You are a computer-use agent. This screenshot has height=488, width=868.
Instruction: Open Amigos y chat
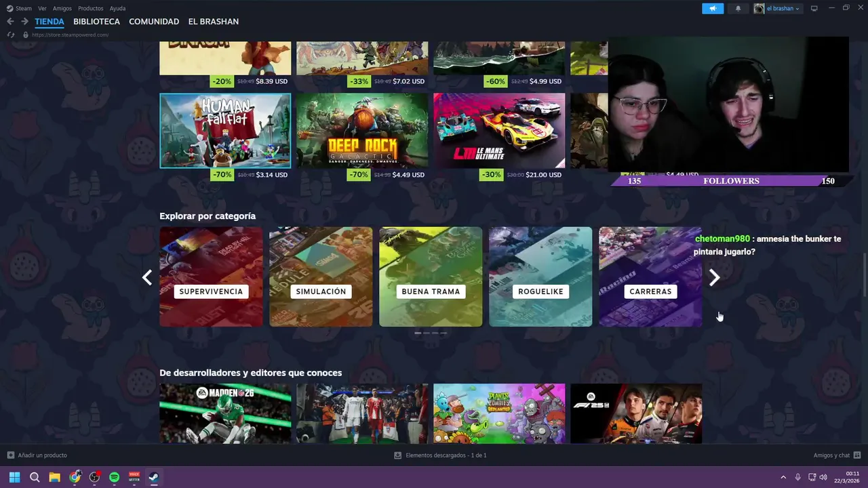coord(837,455)
